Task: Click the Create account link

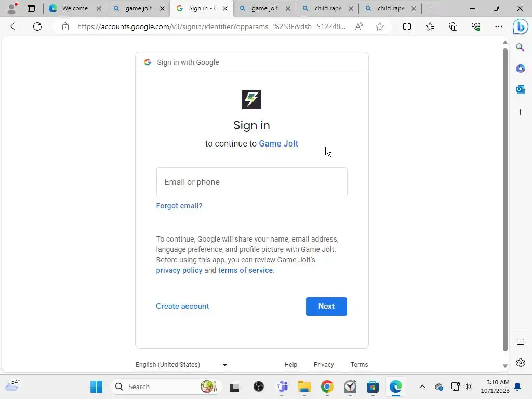Action: point(182,306)
